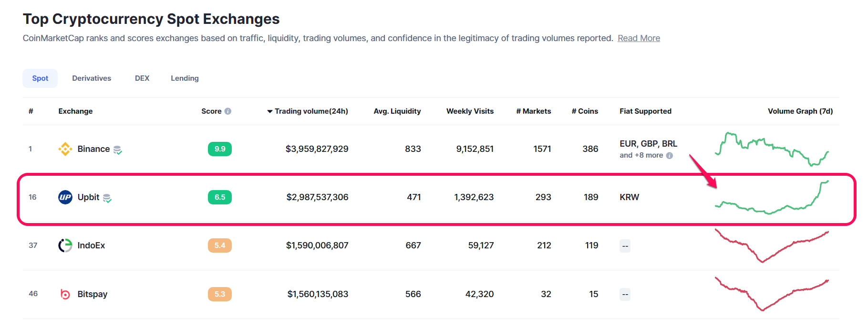868x320 pixels.
Task: Sort by Trading volume(24h) arrow
Action: (270, 111)
